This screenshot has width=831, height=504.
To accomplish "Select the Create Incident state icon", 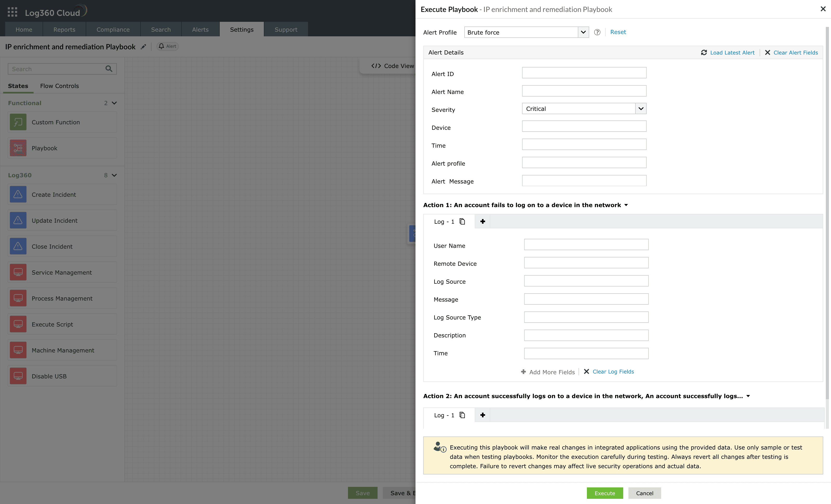I will coord(18,195).
